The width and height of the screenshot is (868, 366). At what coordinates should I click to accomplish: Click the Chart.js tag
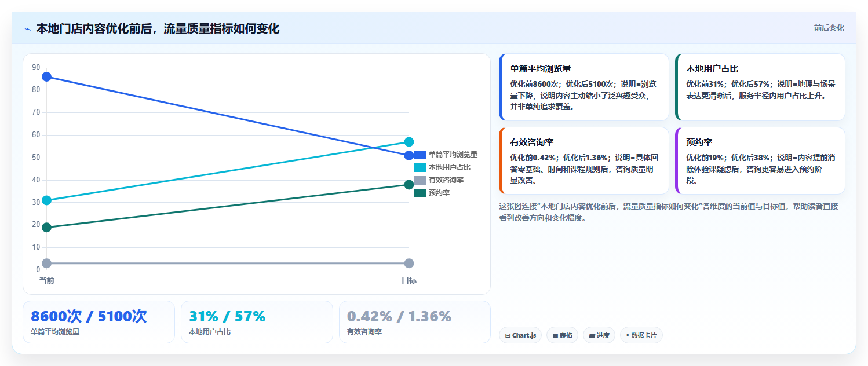(x=520, y=335)
